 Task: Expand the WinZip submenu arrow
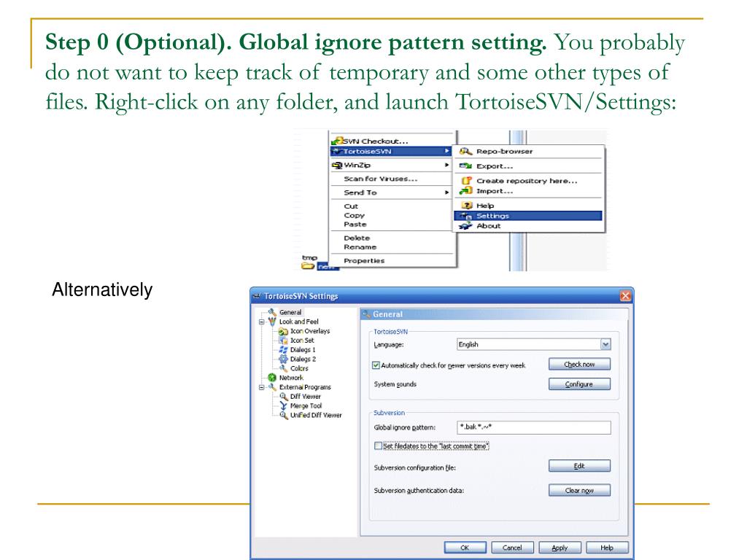point(447,165)
